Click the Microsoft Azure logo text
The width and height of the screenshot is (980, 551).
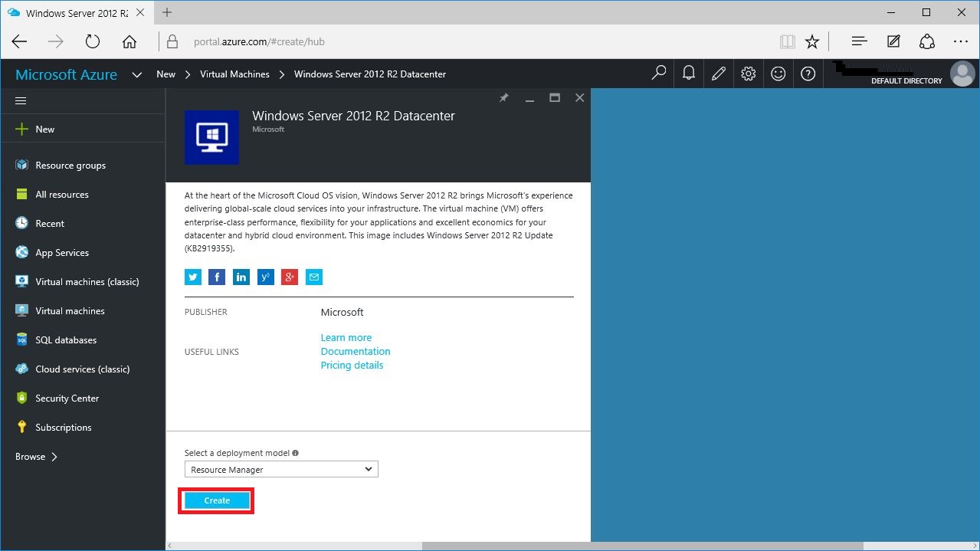67,74
